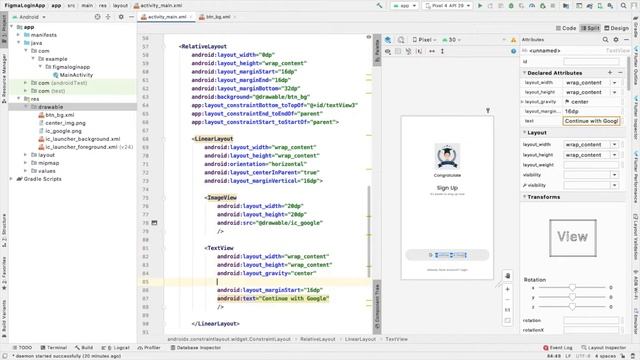Select ic_google.png in the drawable folder
The image size is (640, 360).
[x=60, y=131]
